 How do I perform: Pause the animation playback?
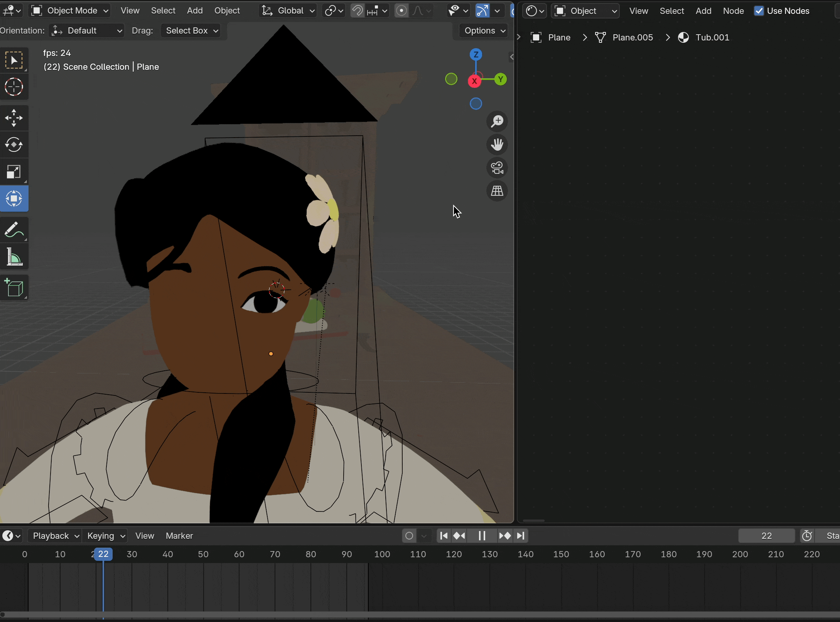coord(482,536)
